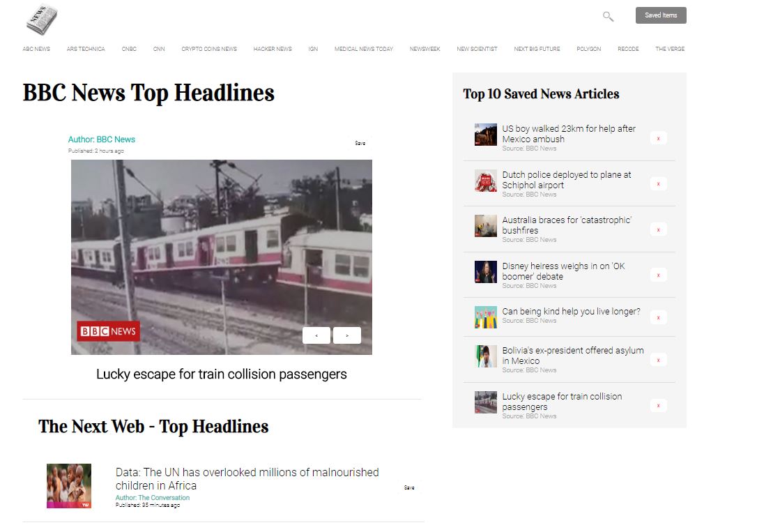Click thumbnail for Disney heiress article
Viewport: 757px width, 532px height.
[x=486, y=272]
